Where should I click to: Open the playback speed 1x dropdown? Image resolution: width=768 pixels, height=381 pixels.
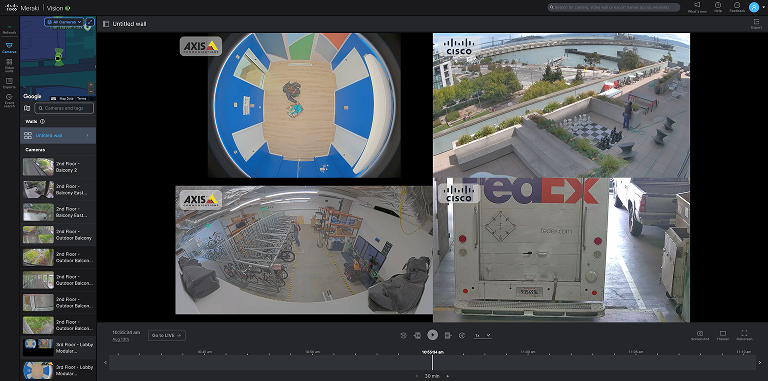pyautogui.click(x=482, y=335)
